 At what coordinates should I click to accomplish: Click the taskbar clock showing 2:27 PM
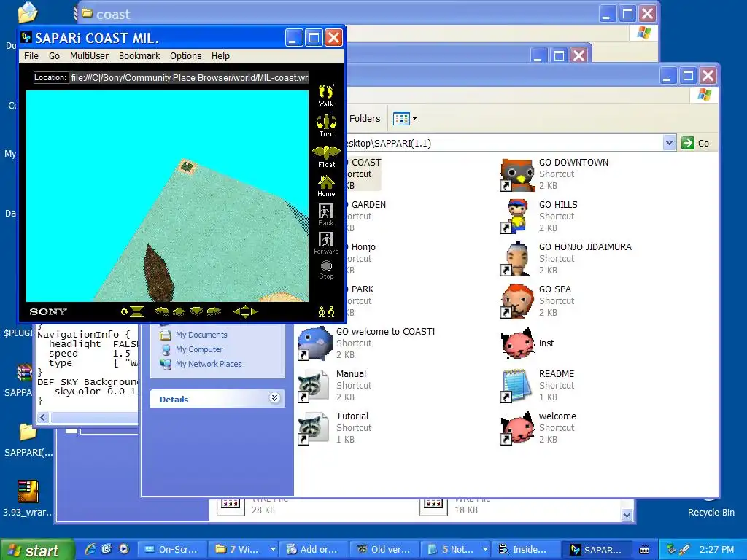coord(716,550)
